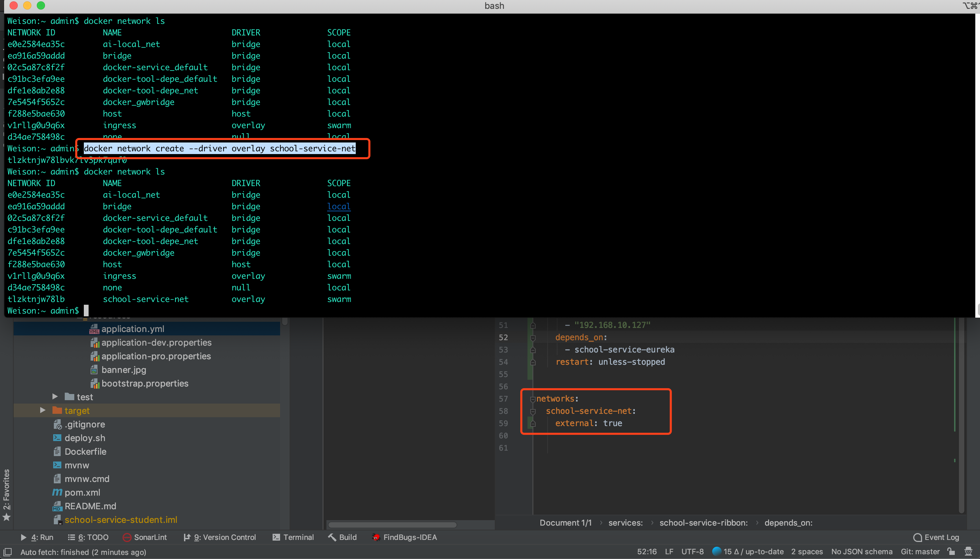This screenshot has height=559, width=980.
Task: Open the FindBugs-IDEA tool window
Action: 404,537
